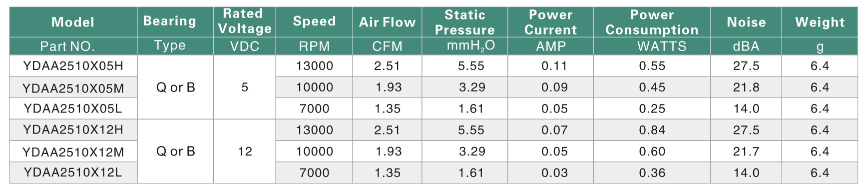Select the YDAA2510X12H model cell
868x190 pixels.
point(73,130)
